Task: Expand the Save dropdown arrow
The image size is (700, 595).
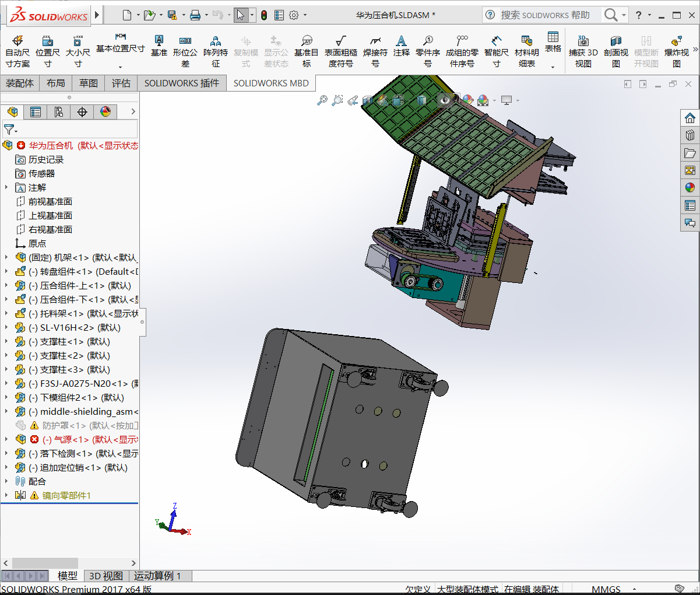Action: click(x=184, y=15)
